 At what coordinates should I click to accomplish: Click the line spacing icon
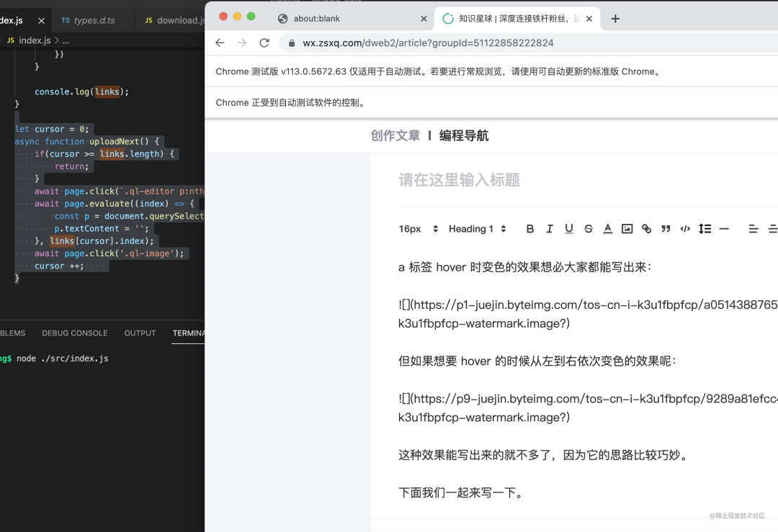coord(705,229)
